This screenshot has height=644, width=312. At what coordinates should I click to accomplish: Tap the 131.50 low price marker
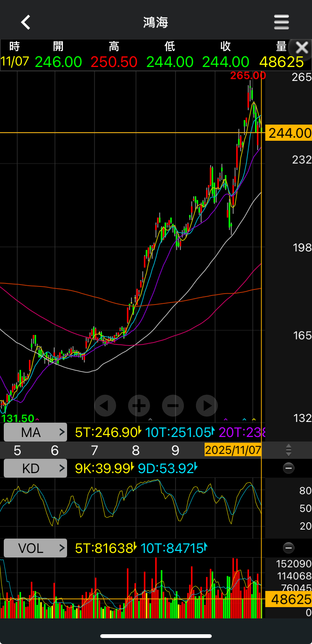(x=18, y=418)
